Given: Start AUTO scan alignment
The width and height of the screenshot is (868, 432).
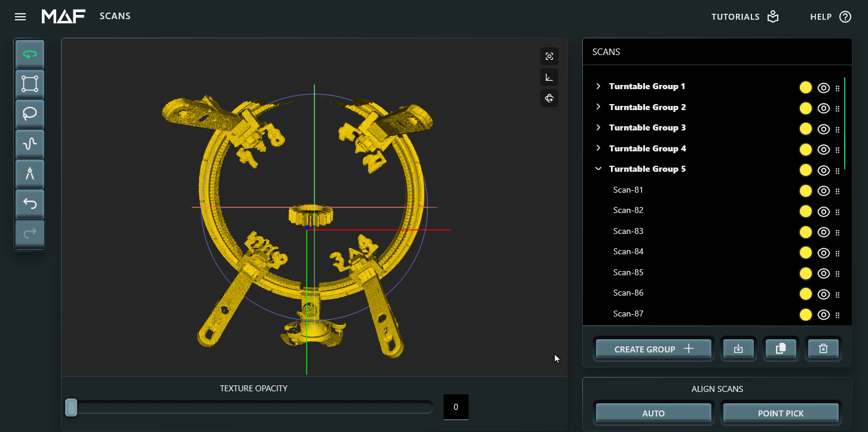Looking at the screenshot, I should click(653, 413).
